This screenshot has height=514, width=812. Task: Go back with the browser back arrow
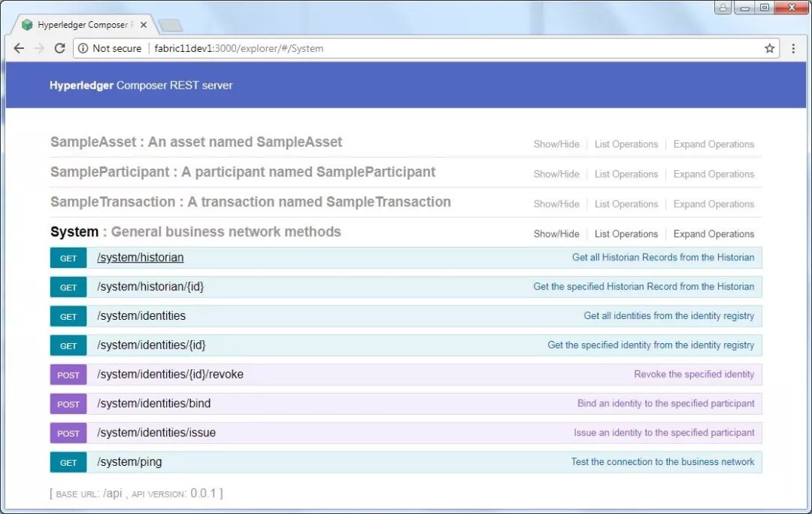pyautogui.click(x=19, y=48)
